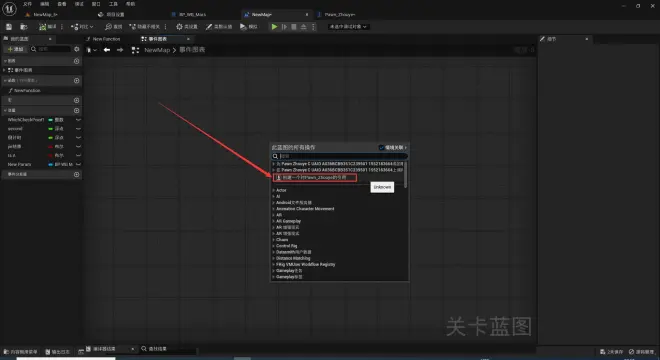This screenshot has height=360, width=660.
Task: Click the browse-to-asset icon beside save
Action: pos(24,27)
